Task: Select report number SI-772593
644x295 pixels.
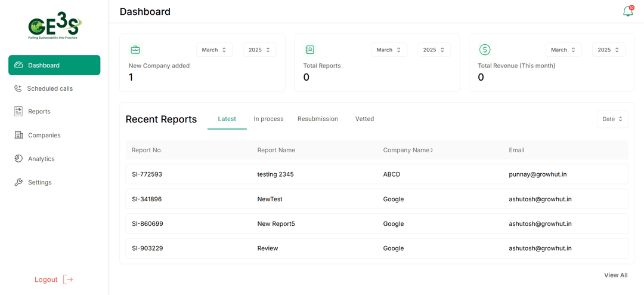Action: [147, 174]
